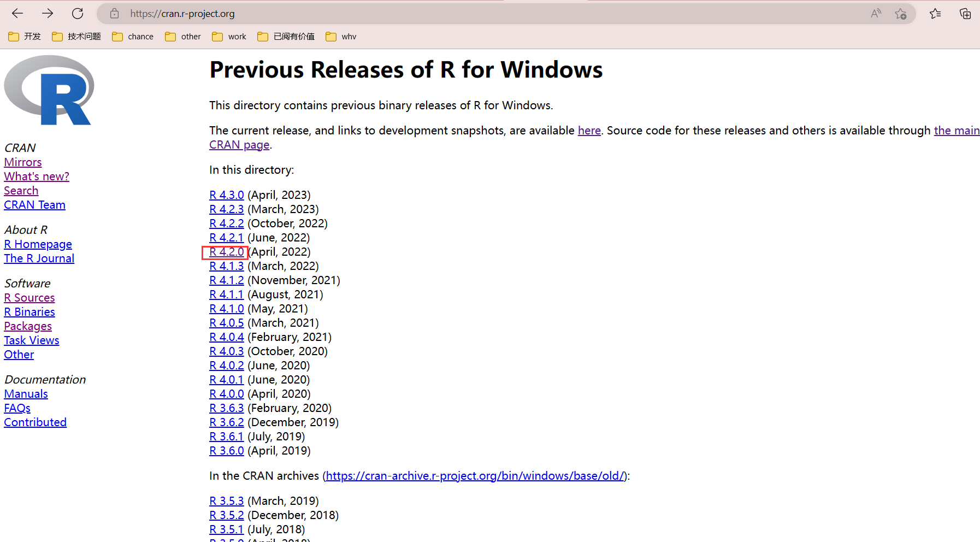
Task: Reload the page with Refresh icon
Action: pyautogui.click(x=78, y=14)
